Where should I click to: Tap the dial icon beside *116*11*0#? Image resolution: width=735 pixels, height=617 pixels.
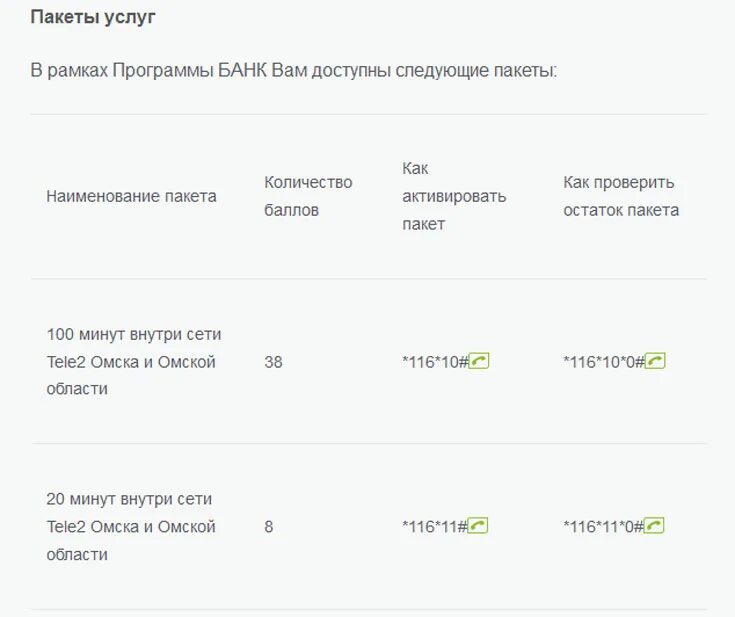point(654,526)
